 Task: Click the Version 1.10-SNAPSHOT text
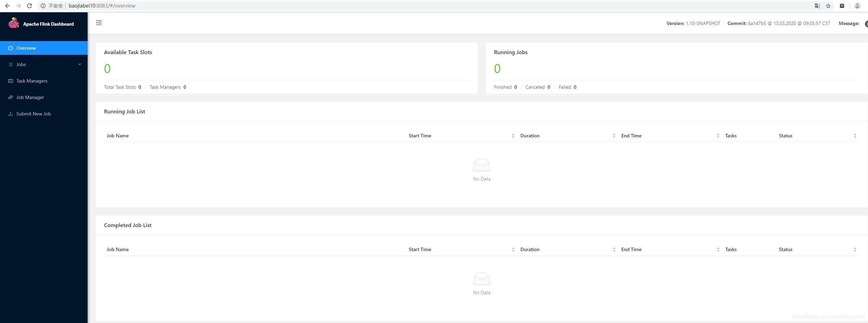pyautogui.click(x=694, y=23)
